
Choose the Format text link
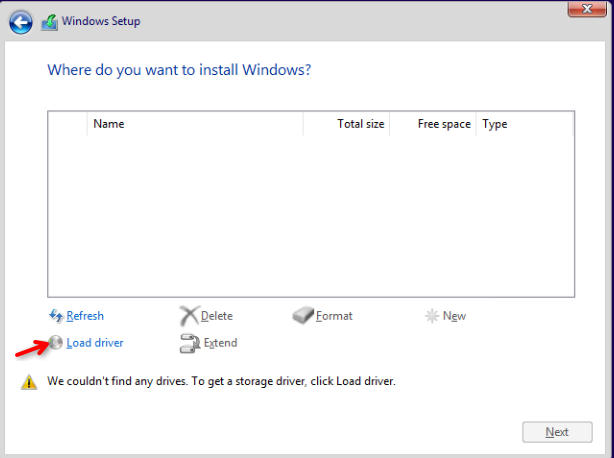334,316
